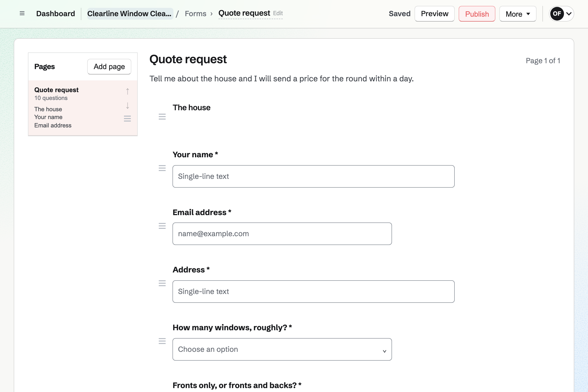Click drag handle beside Address field
This screenshot has width=588, height=392.
pos(162,283)
